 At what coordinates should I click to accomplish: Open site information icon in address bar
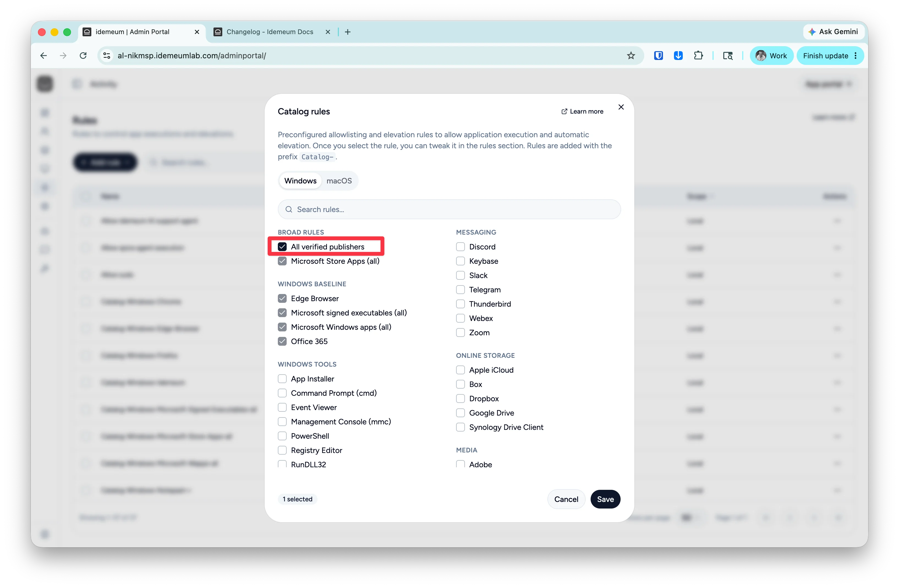point(107,56)
